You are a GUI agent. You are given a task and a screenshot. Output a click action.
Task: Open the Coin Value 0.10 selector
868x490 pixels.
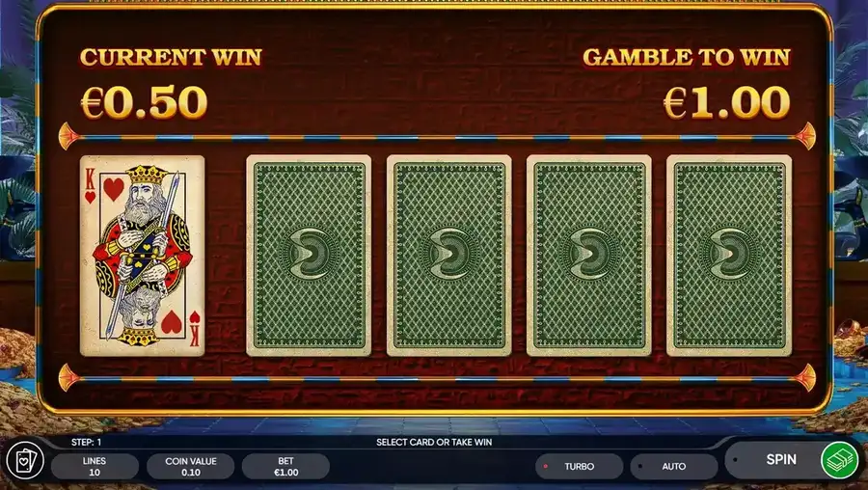click(190, 466)
